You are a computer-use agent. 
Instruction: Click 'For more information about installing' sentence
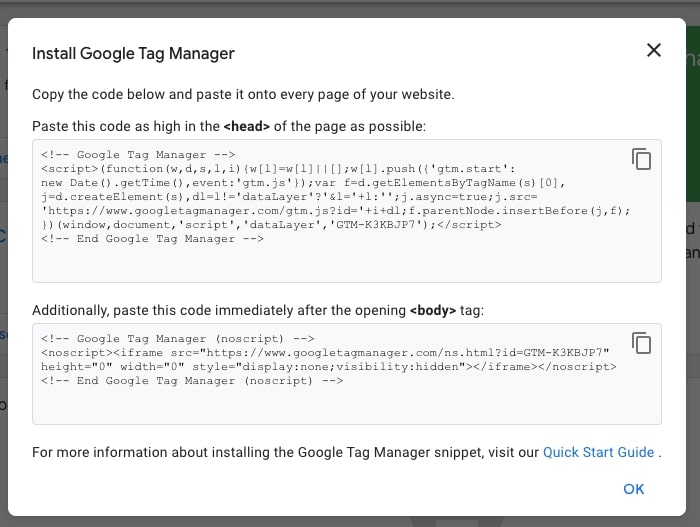(x=346, y=452)
